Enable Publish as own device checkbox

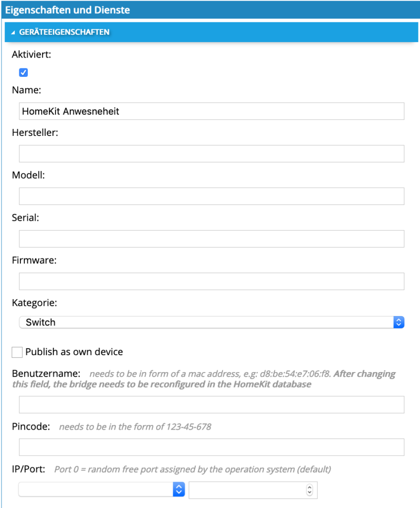click(17, 352)
